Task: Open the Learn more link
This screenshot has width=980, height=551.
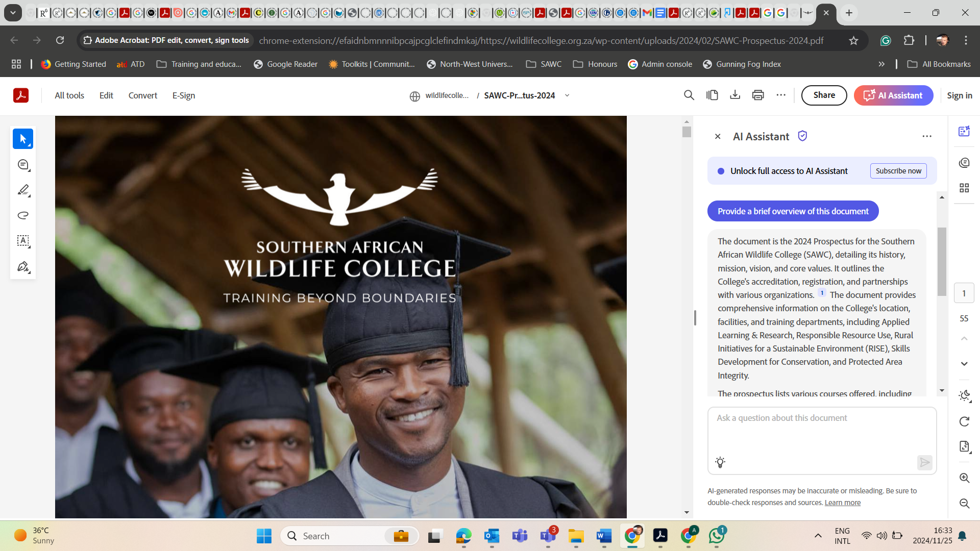Action: (x=842, y=503)
